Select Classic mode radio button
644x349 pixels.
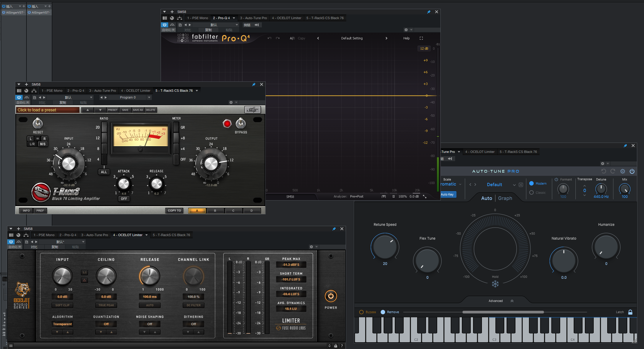tap(531, 193)
